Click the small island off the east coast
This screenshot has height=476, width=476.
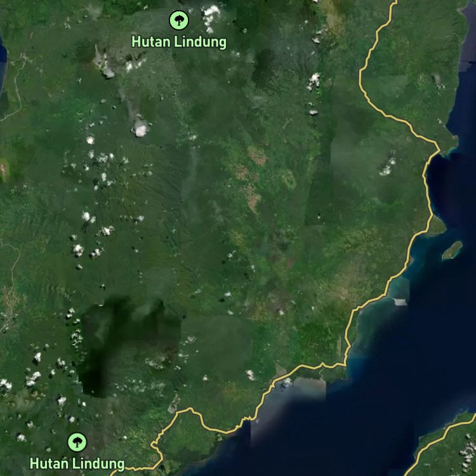coord(452,251)
